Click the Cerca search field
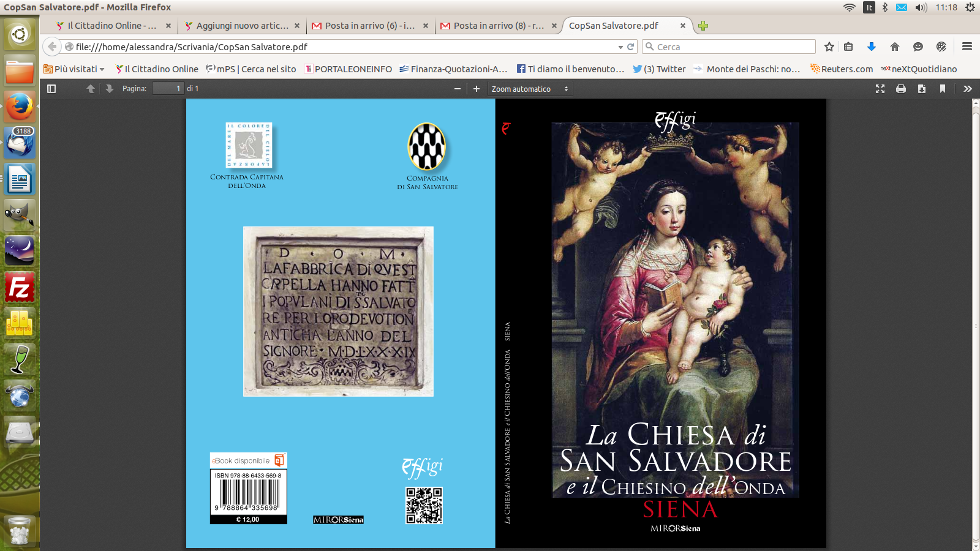 coord(729,47)
